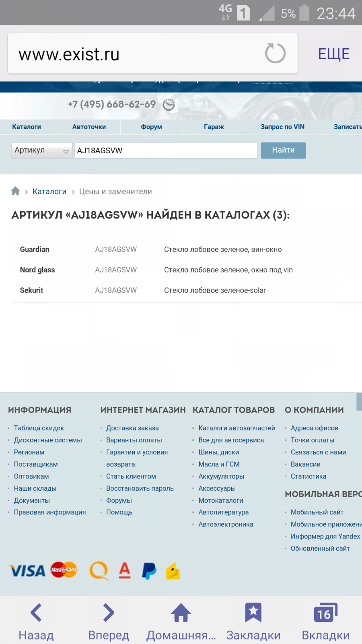
Task: Open Форумы footer link
Action: pyautogui.click(x=119, y=500)
